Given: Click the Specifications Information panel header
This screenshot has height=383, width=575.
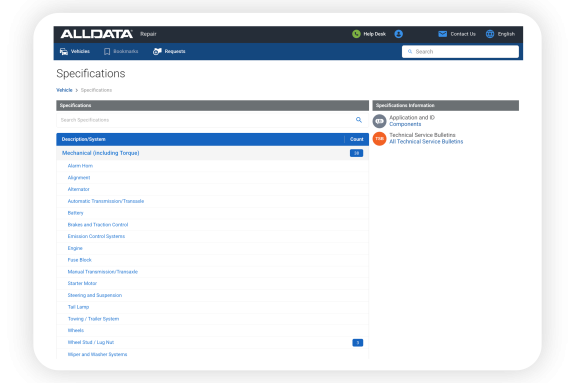Looking at the screenshot, I should pyautogui.click(x=446, y=105).
